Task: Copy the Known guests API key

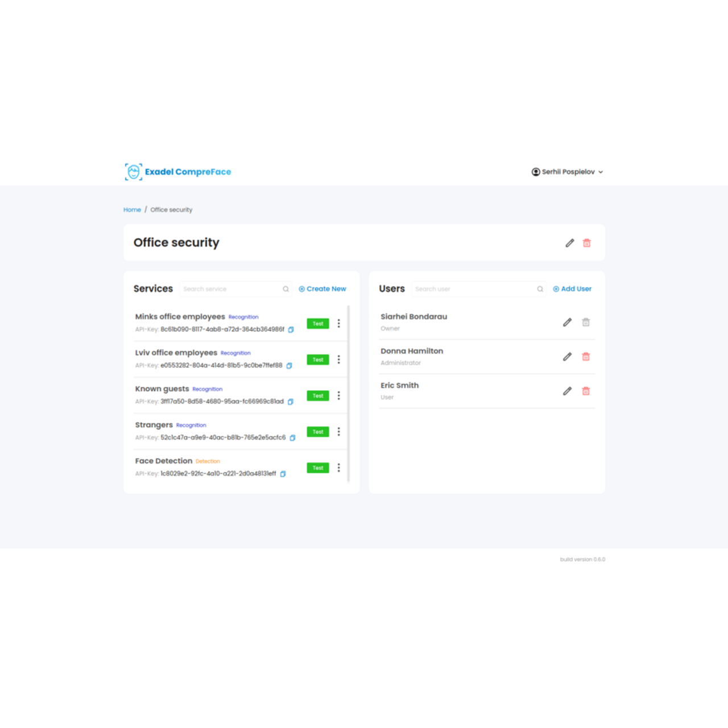Action: pos(290,402)
